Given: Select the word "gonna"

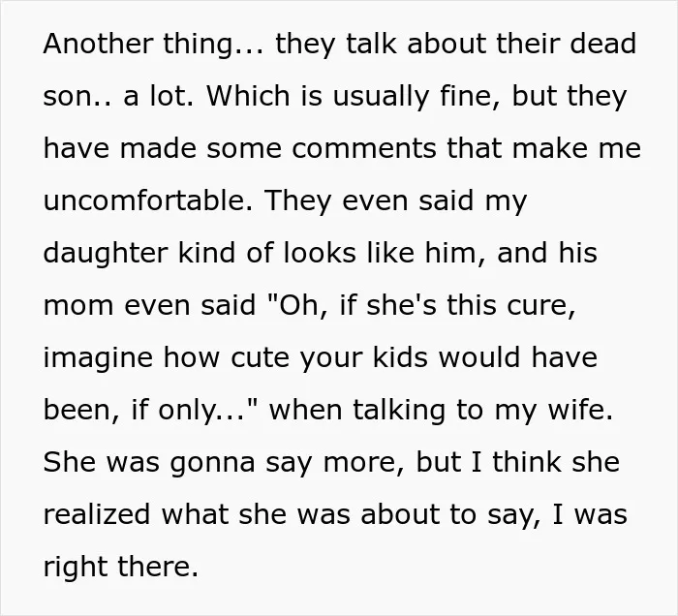Looking at the screenshot, I should (212, 462).
